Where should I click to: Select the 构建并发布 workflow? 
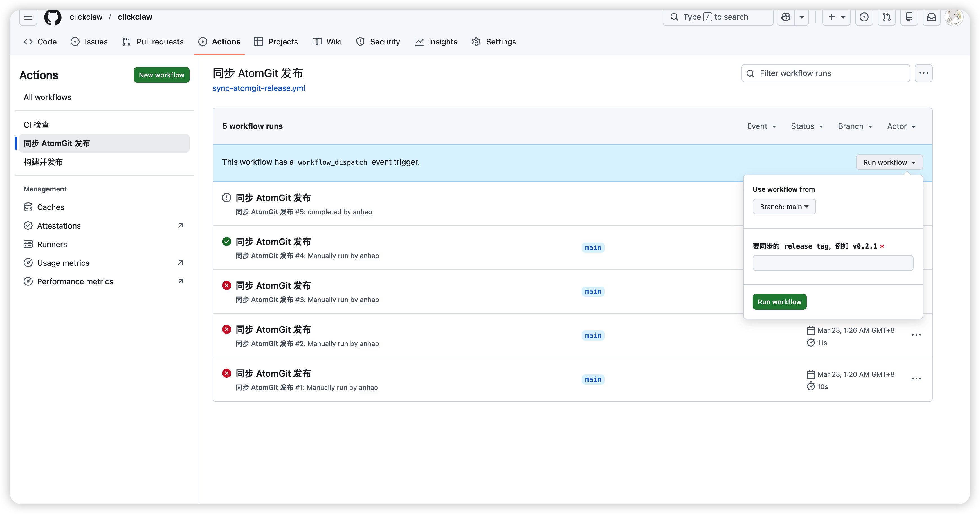click(104, 162)
